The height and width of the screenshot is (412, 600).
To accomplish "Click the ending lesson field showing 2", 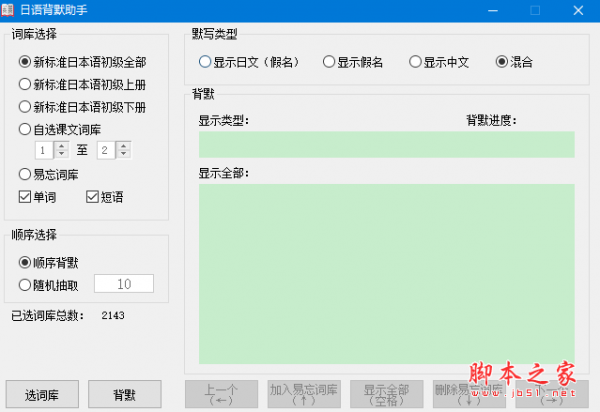I will click(x=106, y=150).
